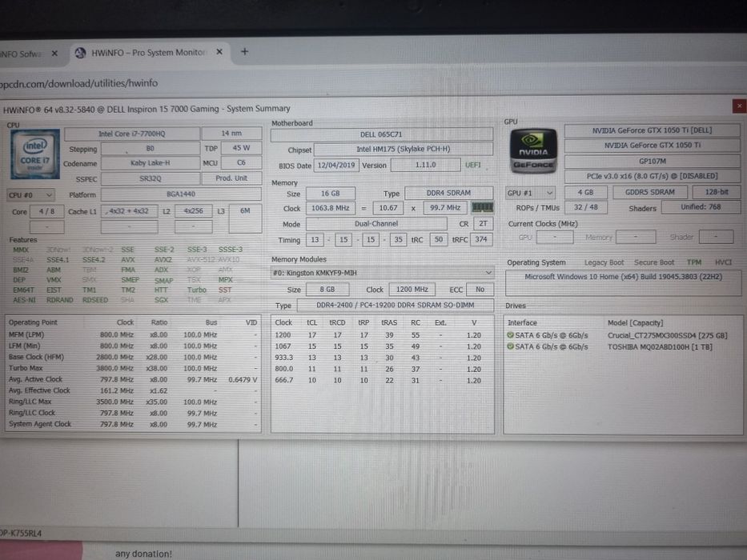Click the HVCI indicator
747x560 pixels.
point(723,262)
